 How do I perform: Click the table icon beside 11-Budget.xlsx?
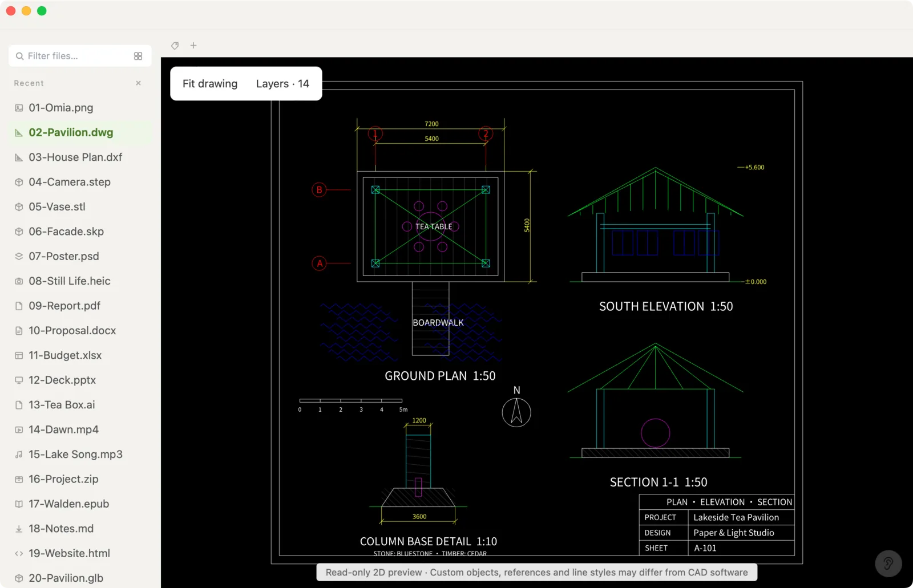(x=19, y=355)
